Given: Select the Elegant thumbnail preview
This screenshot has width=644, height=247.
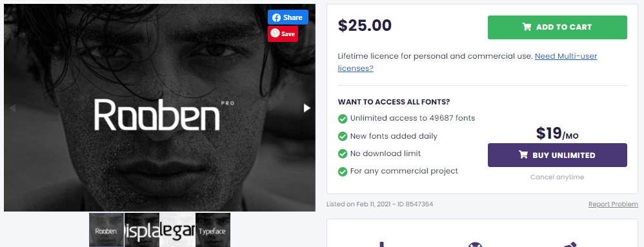Looking at the screenshot, I should pyautogui.click(x=177, y=230).
